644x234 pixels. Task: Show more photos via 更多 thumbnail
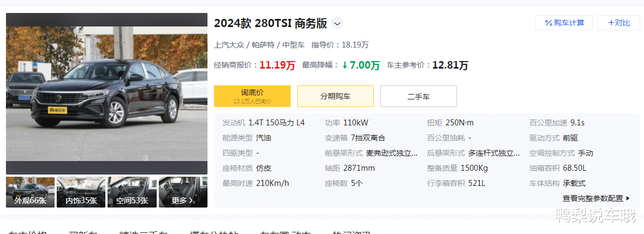(183, 192)
